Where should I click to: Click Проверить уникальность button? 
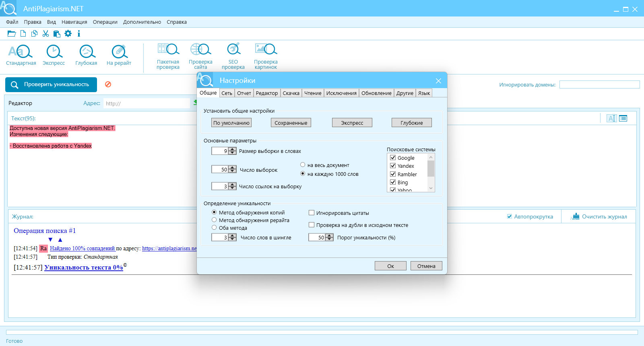(51, 84)
